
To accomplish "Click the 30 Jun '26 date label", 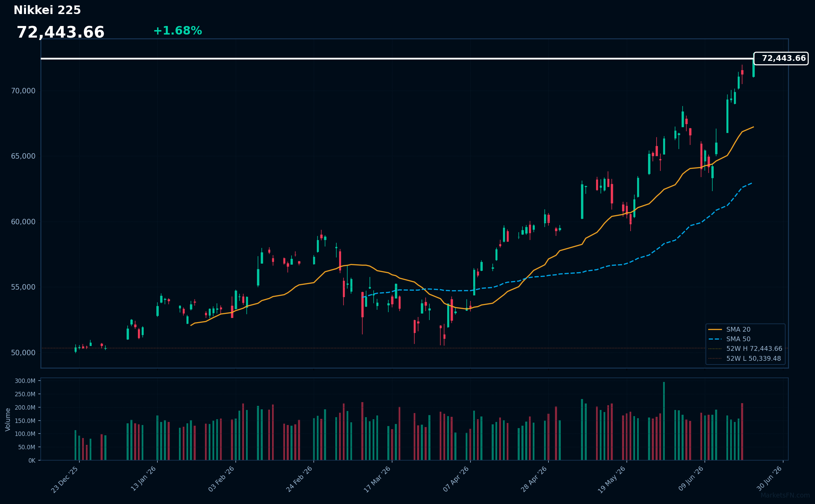I will coord(769,479).
